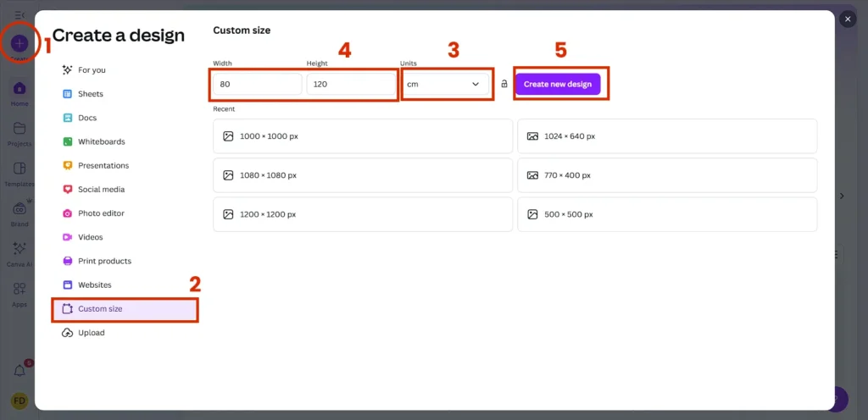The height and width of the screenshot is (420, 868).
Task: Click the Width input field
Action: (258, 85)
